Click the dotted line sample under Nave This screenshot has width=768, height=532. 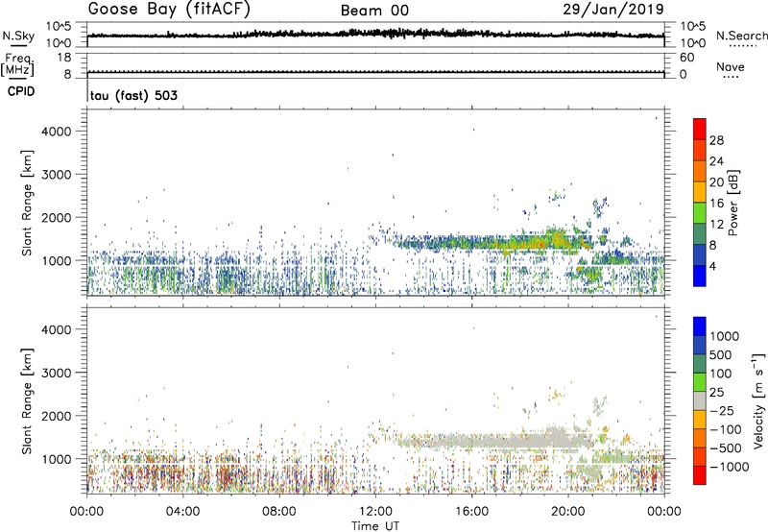[x=731, y=77]
